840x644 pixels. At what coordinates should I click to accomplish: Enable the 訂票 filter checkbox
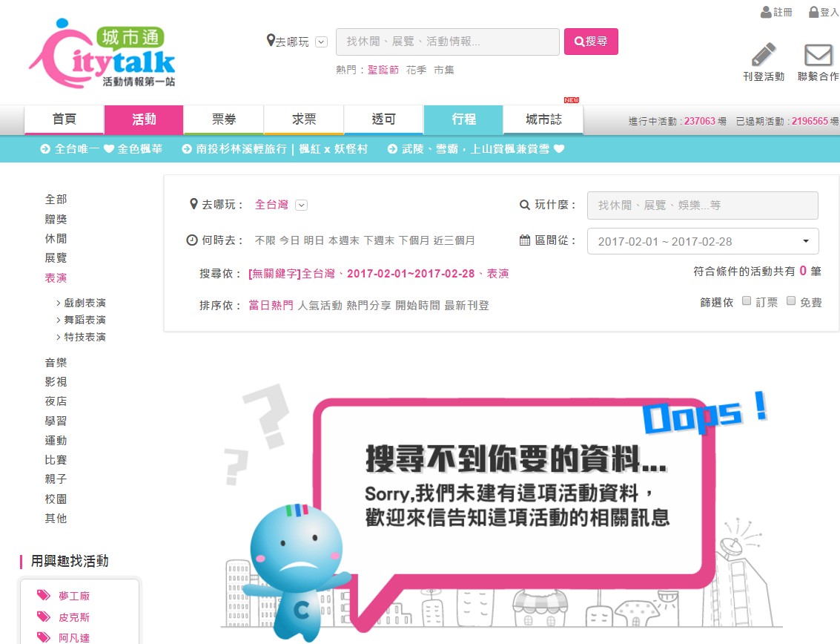click(747, 301)
